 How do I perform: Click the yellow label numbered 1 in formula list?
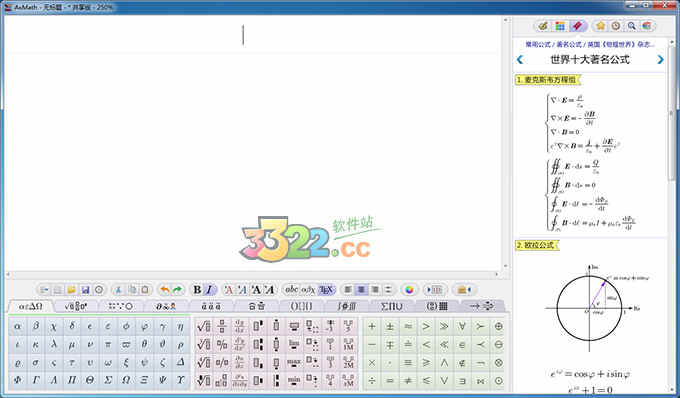(548, 80)
